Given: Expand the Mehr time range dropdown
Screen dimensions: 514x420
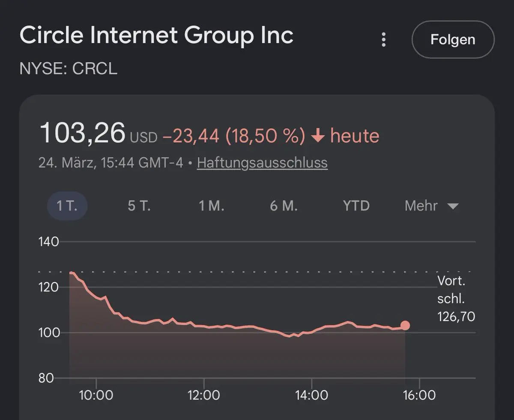Looking at the screenshot, I should (431, 206).
